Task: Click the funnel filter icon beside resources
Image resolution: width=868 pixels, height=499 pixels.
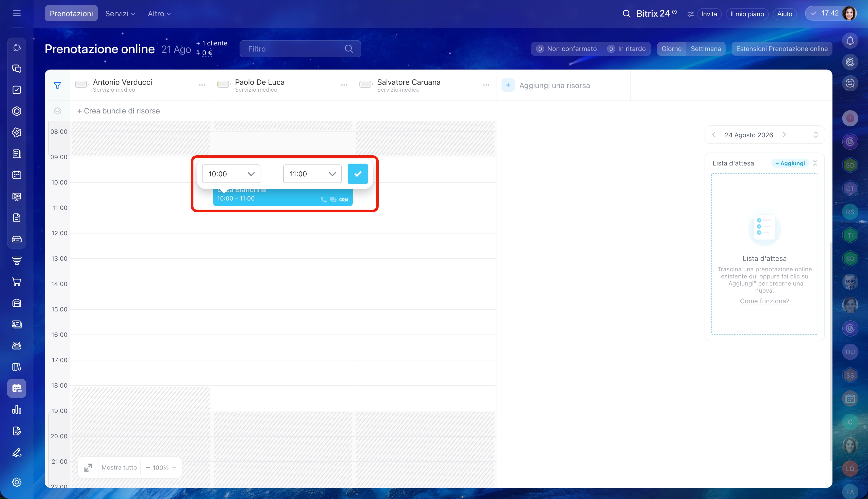Action: (x=57, y=85)
